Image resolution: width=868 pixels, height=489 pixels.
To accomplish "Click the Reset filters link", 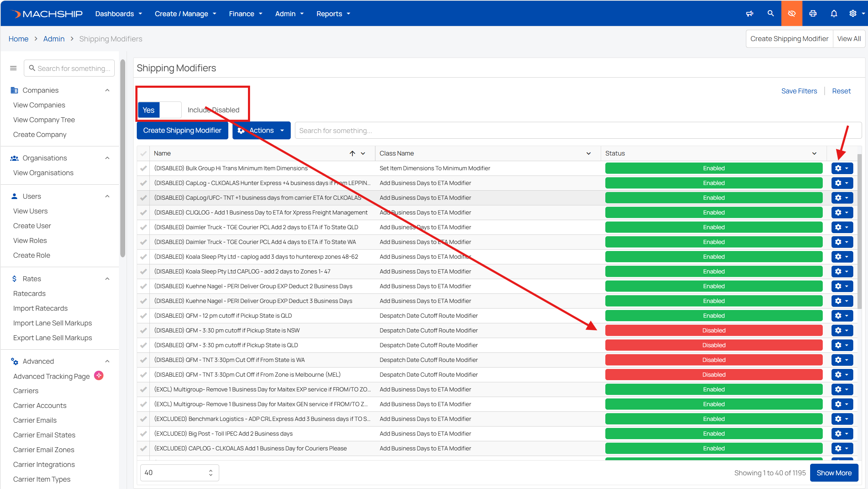I will point(841,91).
